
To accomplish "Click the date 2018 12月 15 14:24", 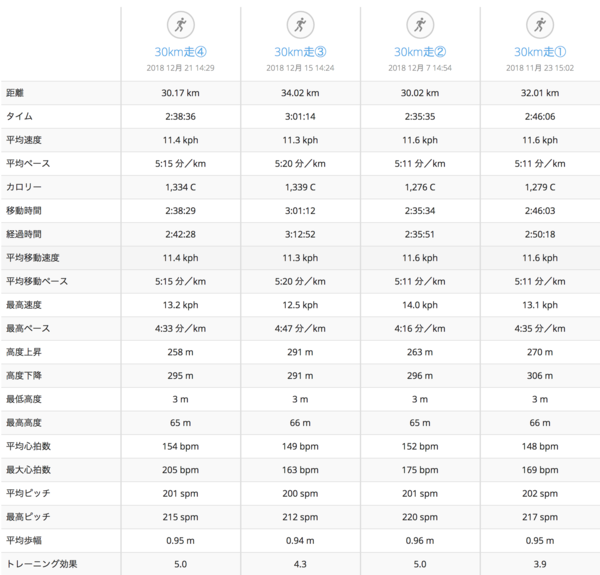I will [300, 68].
